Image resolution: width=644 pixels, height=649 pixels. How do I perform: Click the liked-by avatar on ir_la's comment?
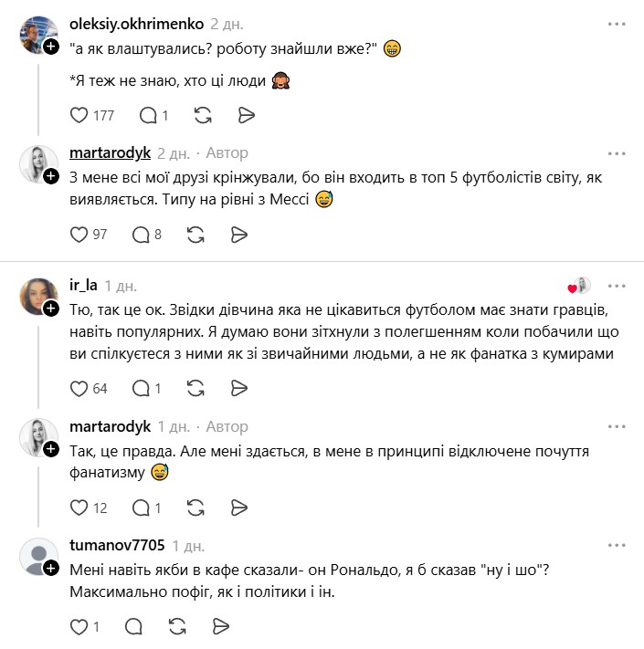click(581, 285)
